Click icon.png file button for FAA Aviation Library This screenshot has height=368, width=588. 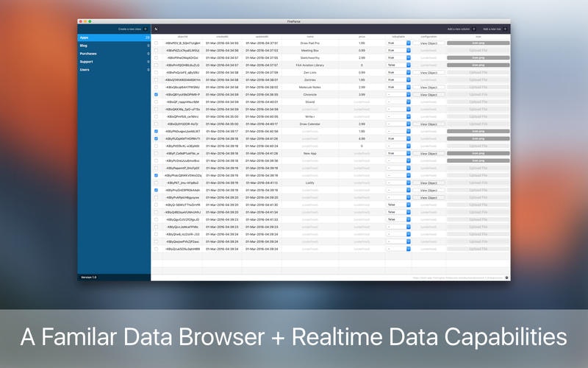tap(478, 65)
